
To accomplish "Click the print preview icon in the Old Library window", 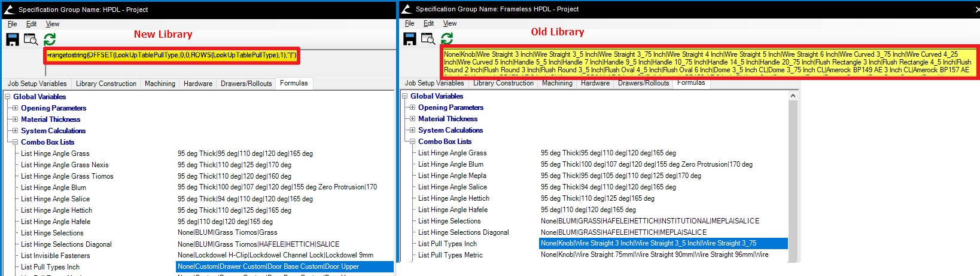I will point(428,39).
